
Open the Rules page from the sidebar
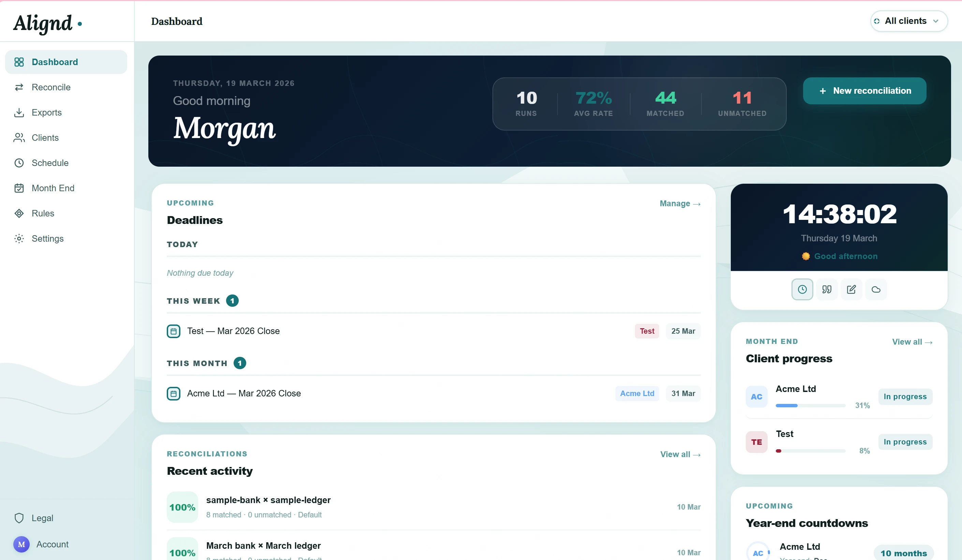tap(43, 213)
